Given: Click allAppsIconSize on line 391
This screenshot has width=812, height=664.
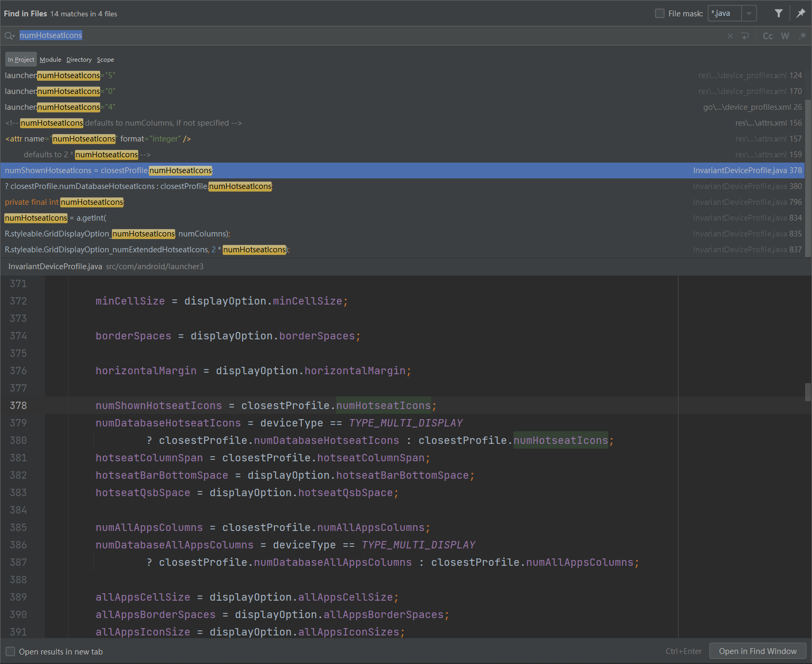Looking at the screenshot, I should [x=142, y=632].
